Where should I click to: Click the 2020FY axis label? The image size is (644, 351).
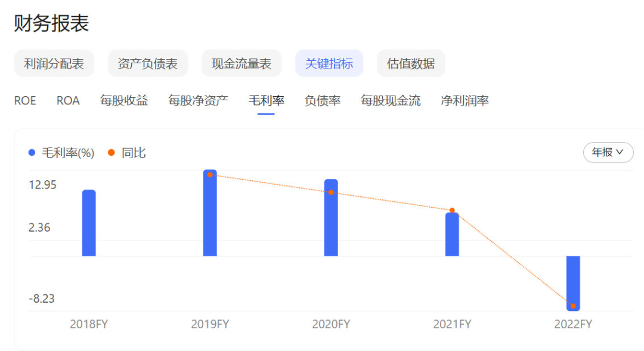[x=331, y=324]
